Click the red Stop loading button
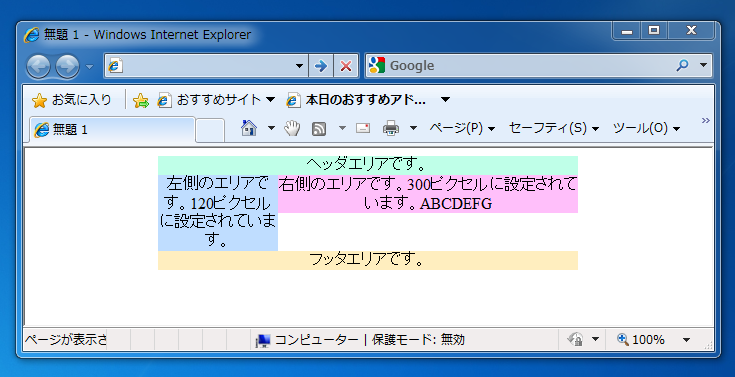This screenshot has width=735, height=377. click(346, 66)
